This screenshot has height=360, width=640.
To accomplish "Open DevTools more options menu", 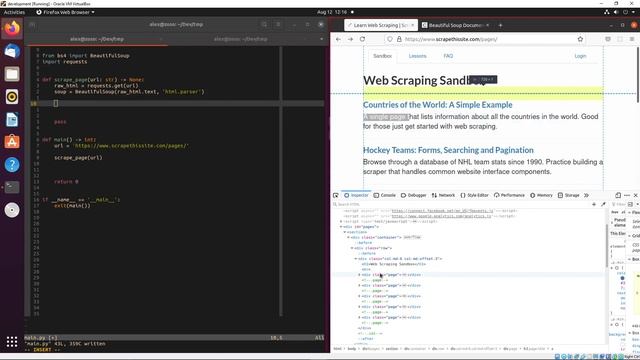I will [627, 196].
